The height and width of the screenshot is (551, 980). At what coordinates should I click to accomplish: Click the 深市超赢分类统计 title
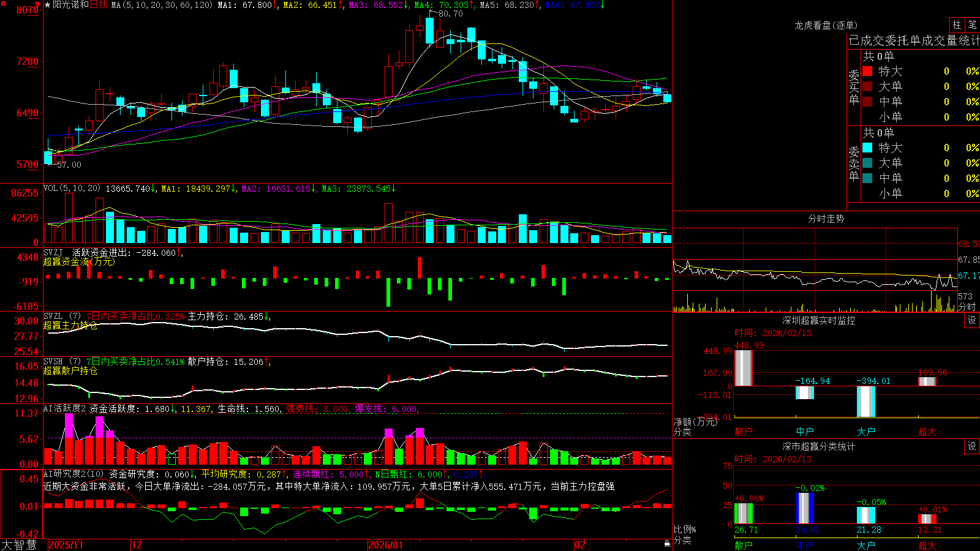click(819, 446)
